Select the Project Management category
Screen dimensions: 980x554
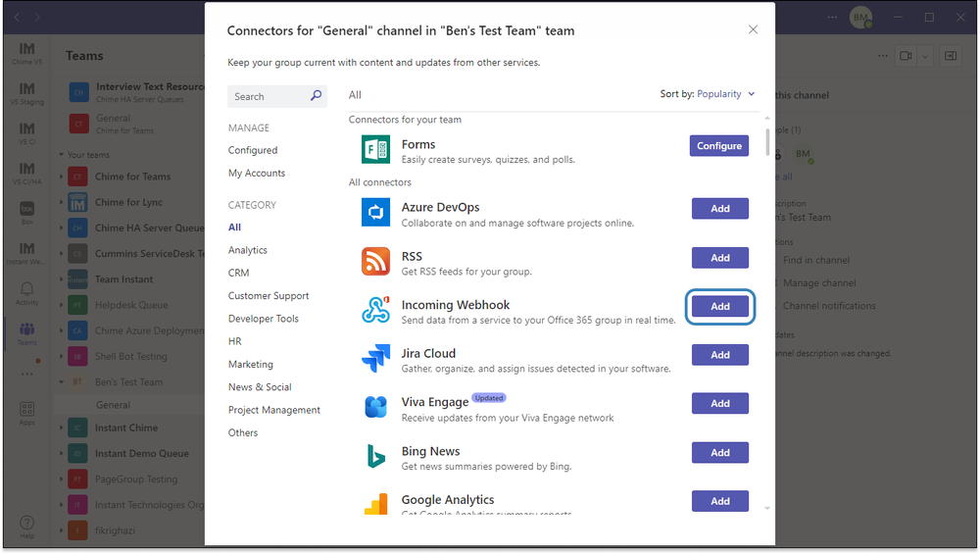273,410
